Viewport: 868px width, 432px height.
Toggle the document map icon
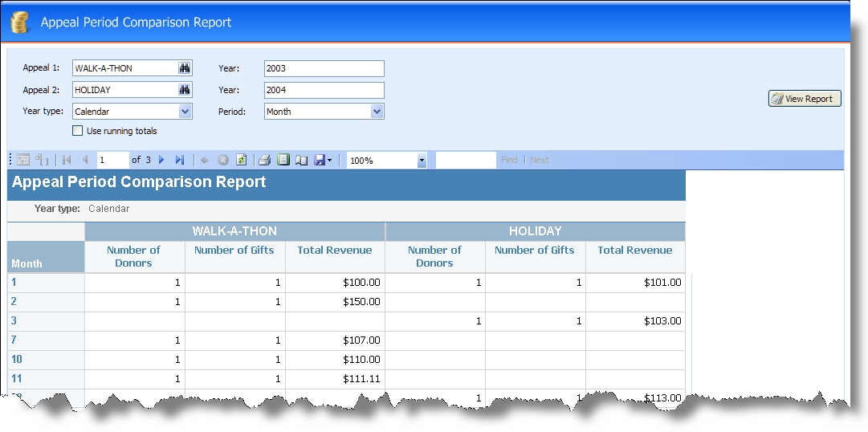(23, 160)
